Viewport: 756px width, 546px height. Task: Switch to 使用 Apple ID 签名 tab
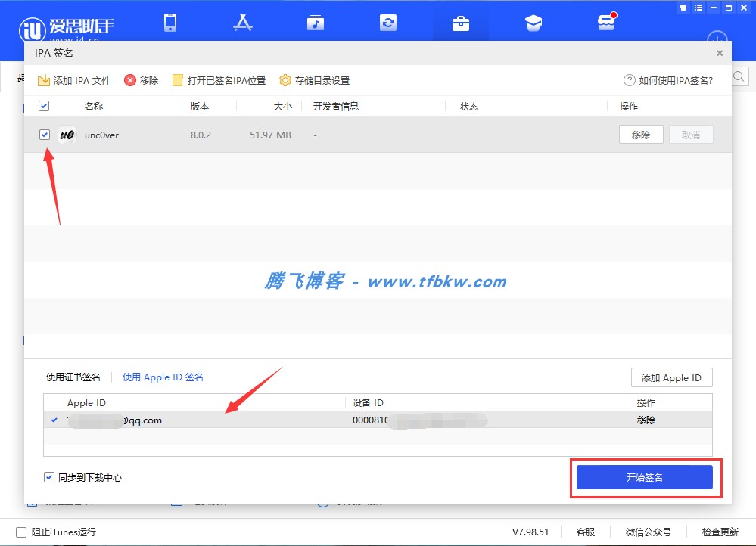[163, 377]
